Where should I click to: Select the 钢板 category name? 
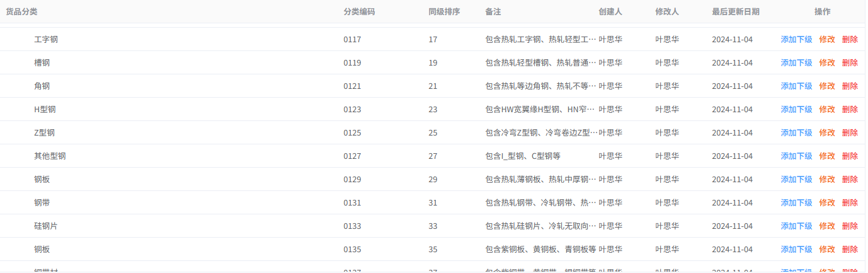[x=42, y=179]
